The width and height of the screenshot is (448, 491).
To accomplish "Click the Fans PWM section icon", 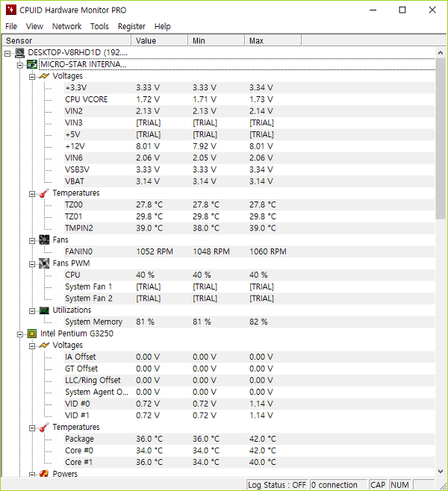I will tap(44, 263).
